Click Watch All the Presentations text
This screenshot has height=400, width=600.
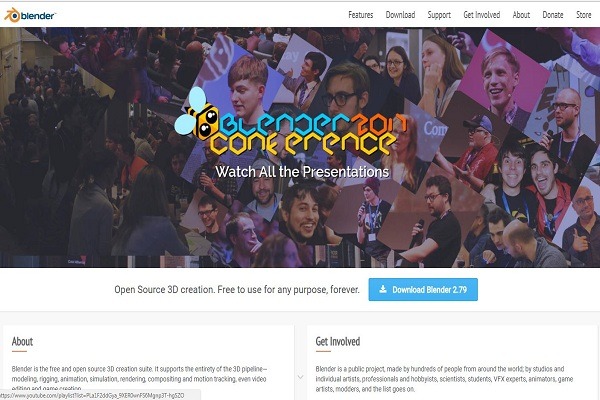click(302, 171)
